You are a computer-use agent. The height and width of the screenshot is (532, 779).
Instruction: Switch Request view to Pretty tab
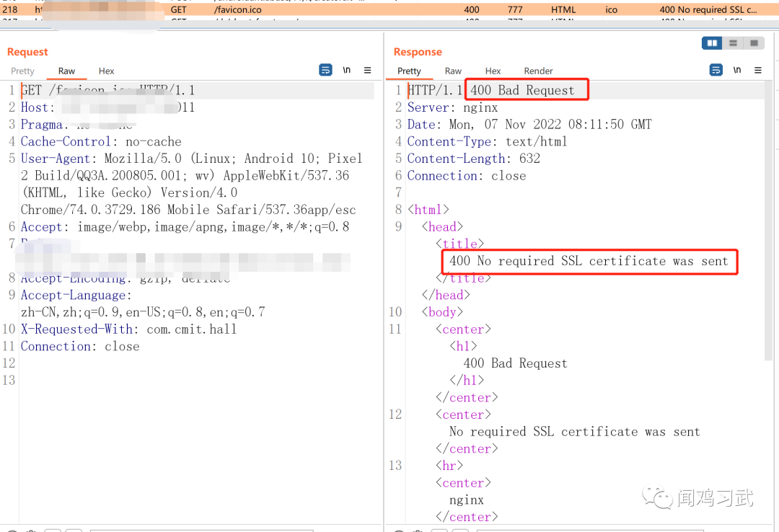click(23, 71)
